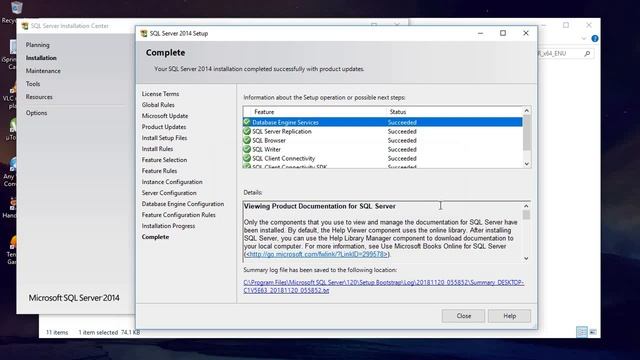Close the File Explorer window behind
Image resolution: width=640 pixels, height=360 pixels.
click(x=589, y=25)
